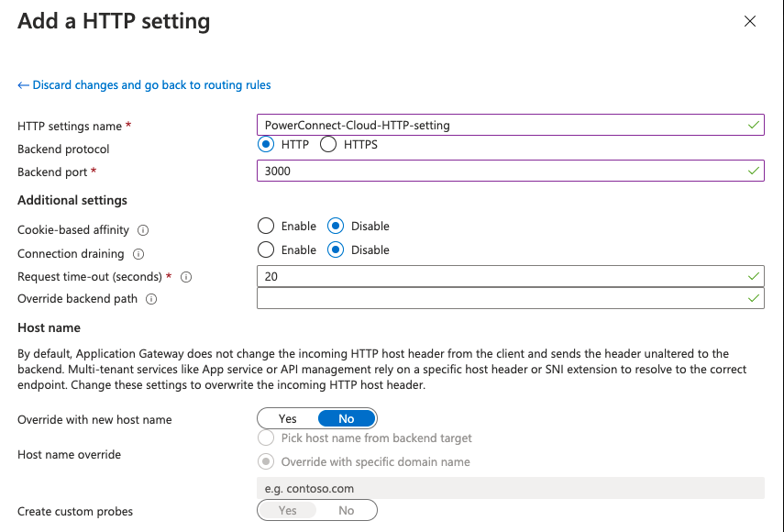The height and width of the screenshot is (532, 784).
Task: Select Disable for Connection draining
Action: [336, 249]
